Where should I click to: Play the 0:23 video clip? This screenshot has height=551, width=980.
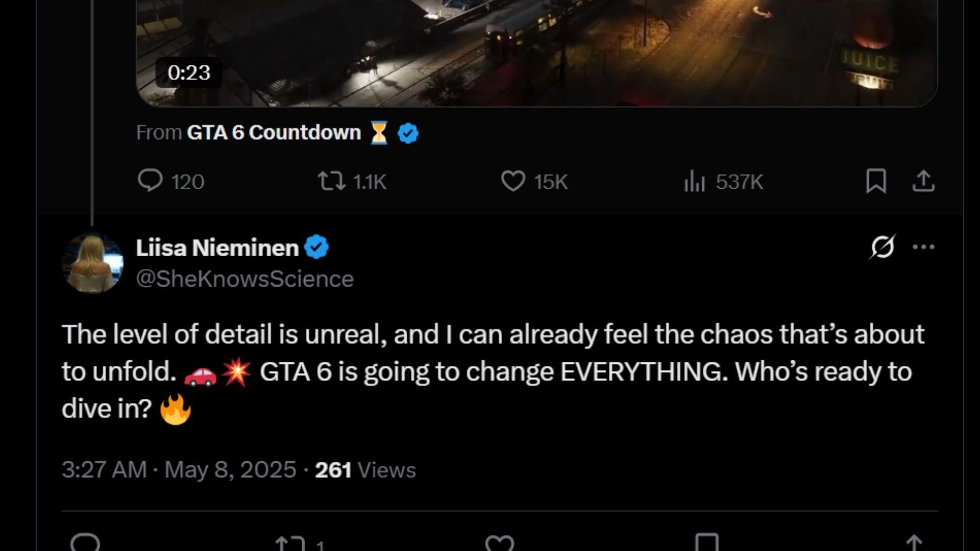(x=536, y=51)
